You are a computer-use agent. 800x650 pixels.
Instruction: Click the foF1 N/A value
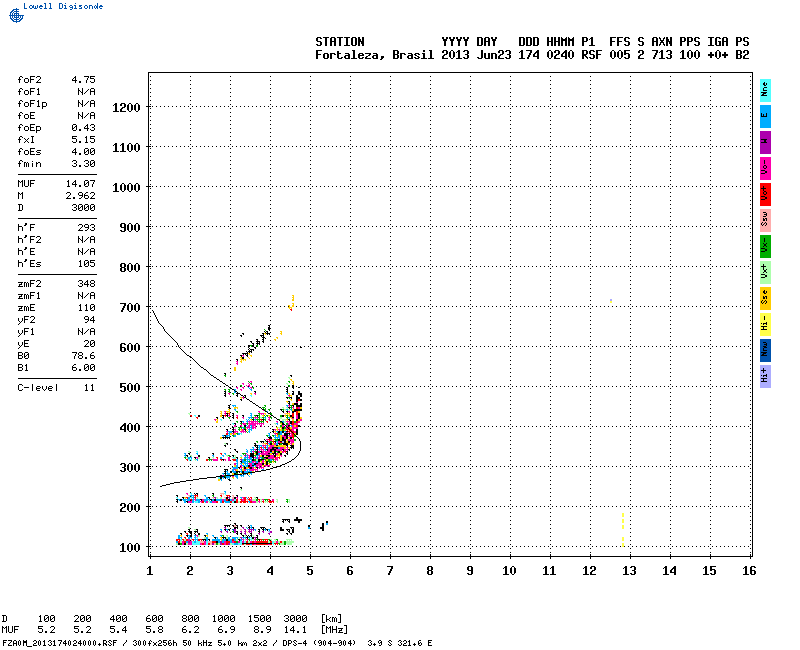coord(86,92)
